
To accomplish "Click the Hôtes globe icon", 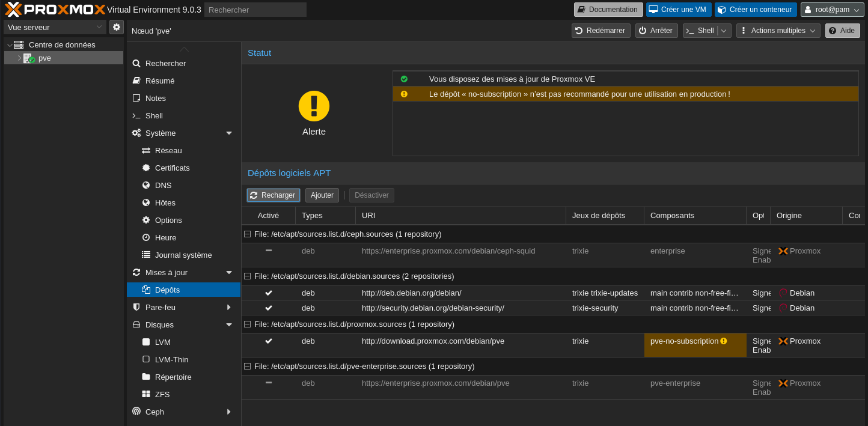I will (146, 202).
